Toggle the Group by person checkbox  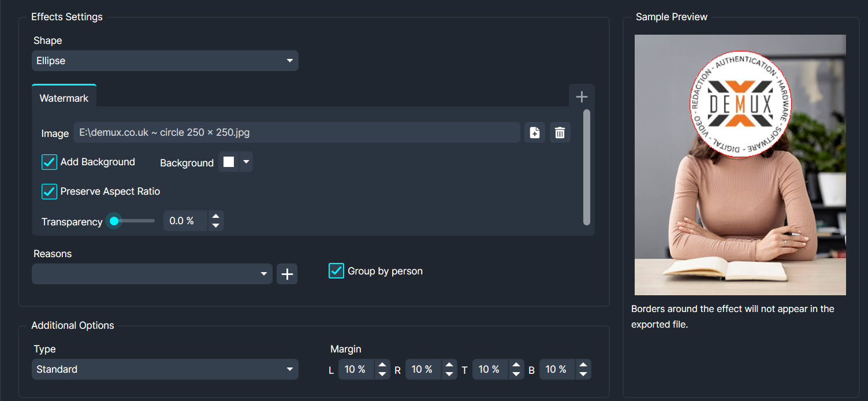pyautogui.click(x=336, y=270)
